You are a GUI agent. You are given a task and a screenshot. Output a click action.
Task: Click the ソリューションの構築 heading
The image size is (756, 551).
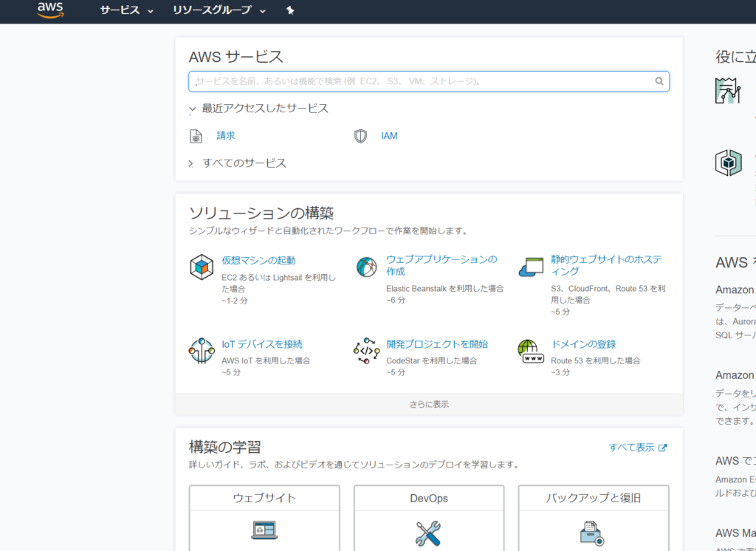[261, 213]
